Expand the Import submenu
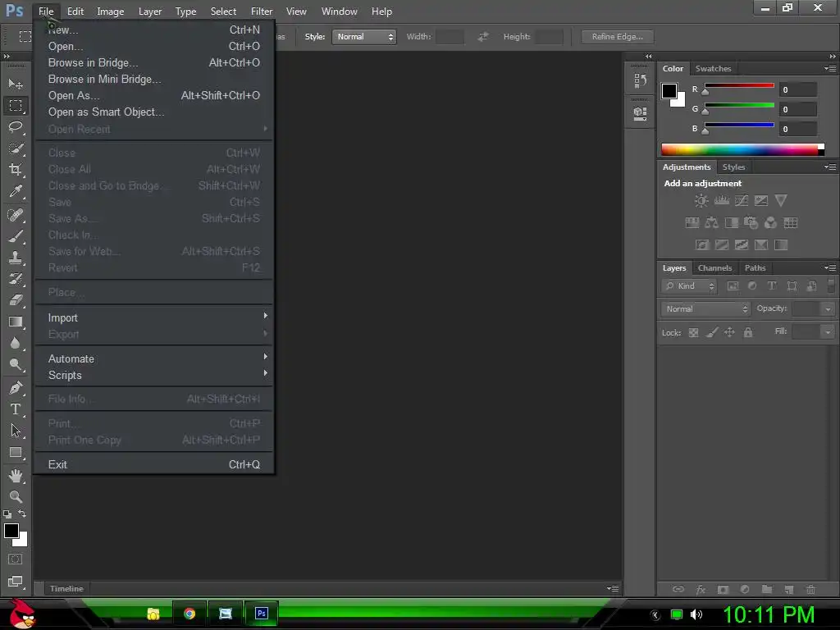The image size is (840, 630). pos(153,317)
